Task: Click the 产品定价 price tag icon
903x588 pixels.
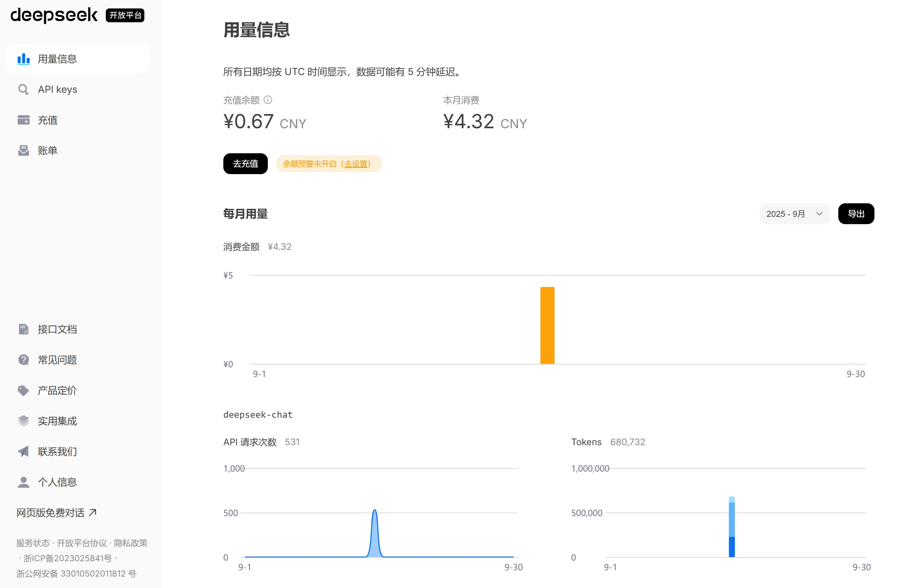Action: [24, 390]
